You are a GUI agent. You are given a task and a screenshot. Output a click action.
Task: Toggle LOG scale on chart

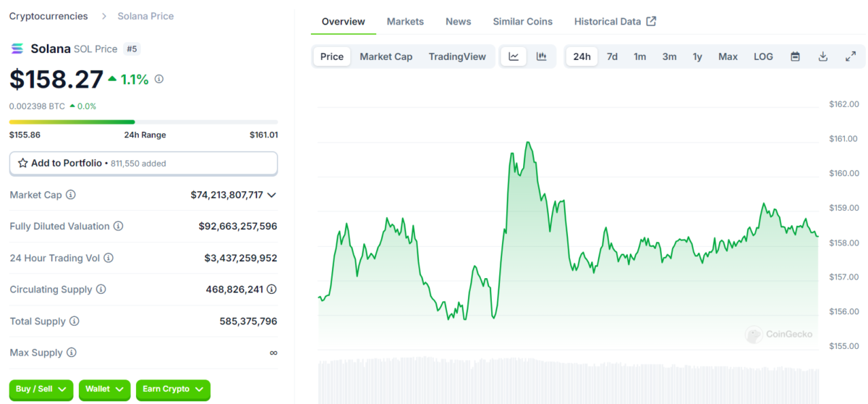click(763, 56)
